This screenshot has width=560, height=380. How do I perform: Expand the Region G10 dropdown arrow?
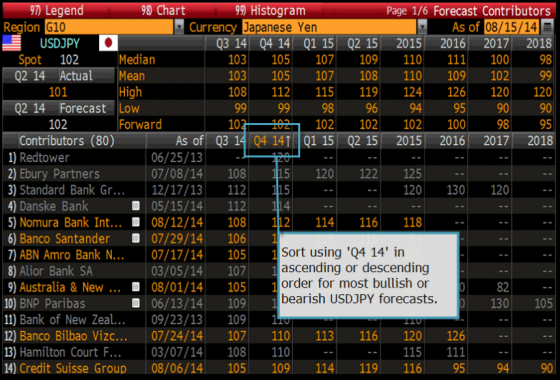(x=179, y=27)
